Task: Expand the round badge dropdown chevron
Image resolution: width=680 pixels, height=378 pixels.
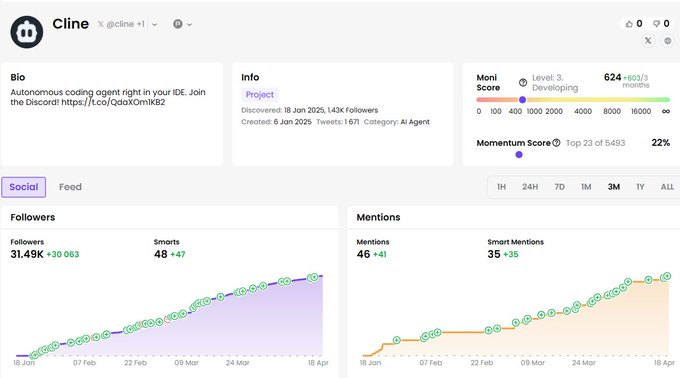Action: [x=190, y=25]
